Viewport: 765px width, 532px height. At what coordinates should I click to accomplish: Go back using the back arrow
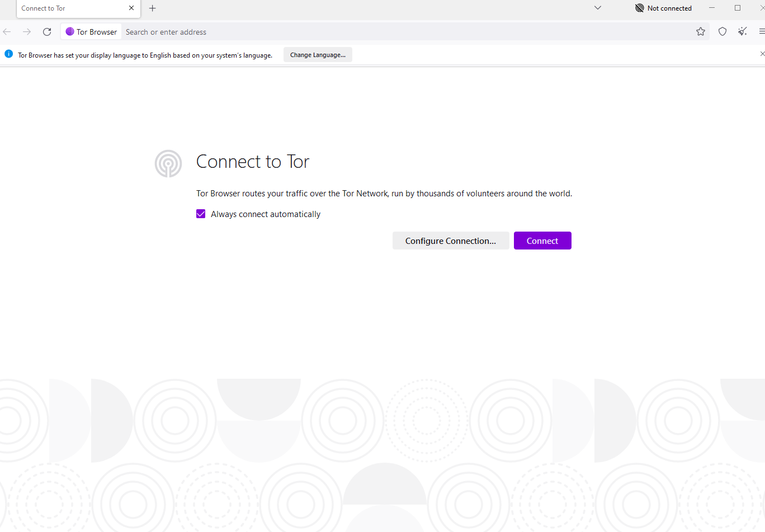point(7,32)
